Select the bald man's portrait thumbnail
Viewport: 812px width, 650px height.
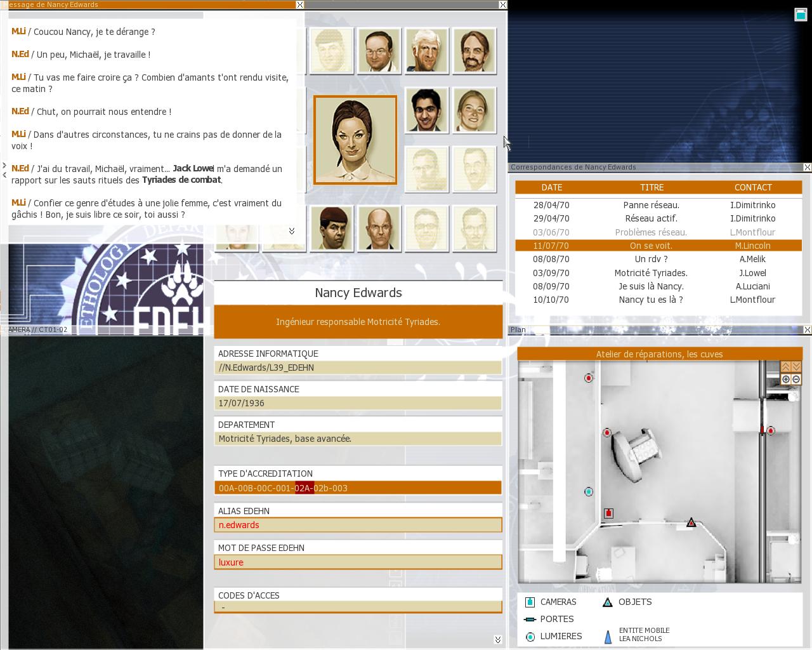point(379,228)
